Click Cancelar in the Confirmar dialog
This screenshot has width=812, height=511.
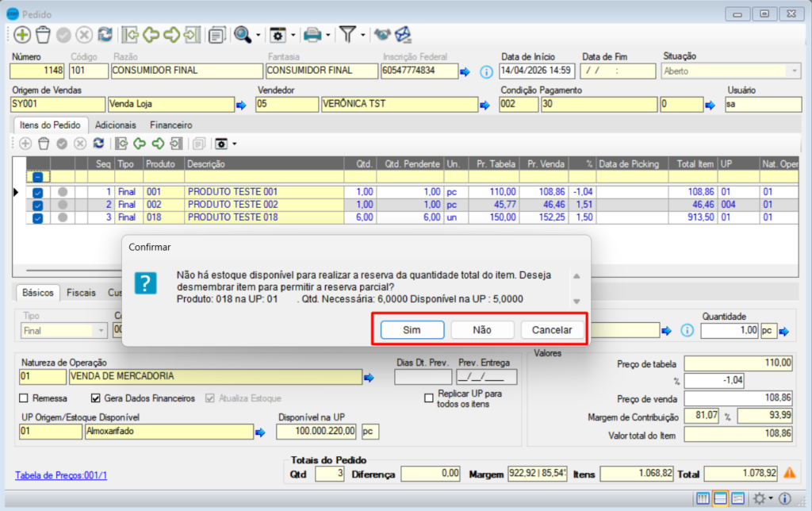click(x=552, y=329)
